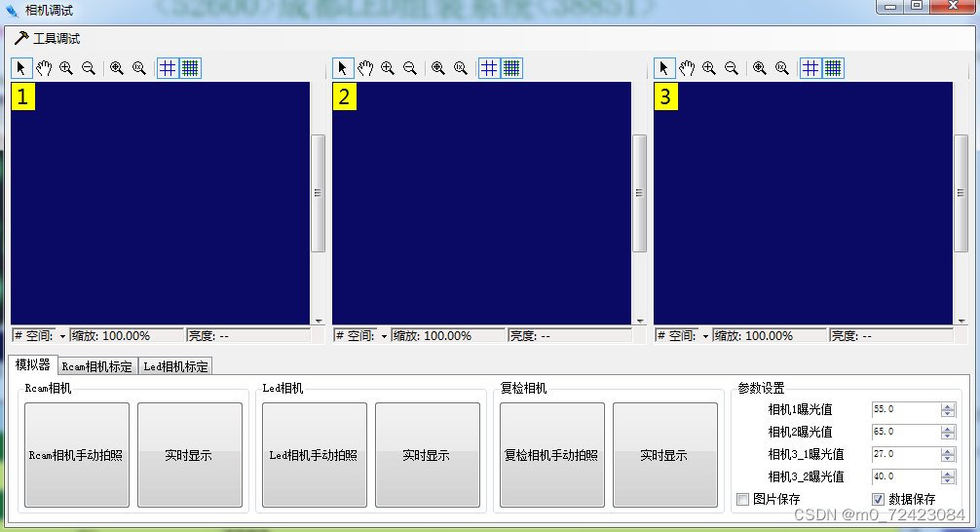Select hand pan tool in viewer 3

[687, 68]
